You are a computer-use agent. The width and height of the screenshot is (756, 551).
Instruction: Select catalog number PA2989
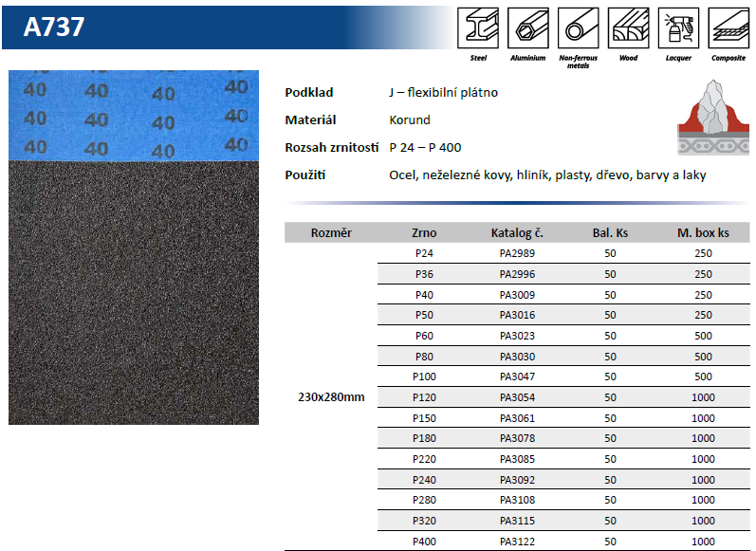[x=517, y=253]
